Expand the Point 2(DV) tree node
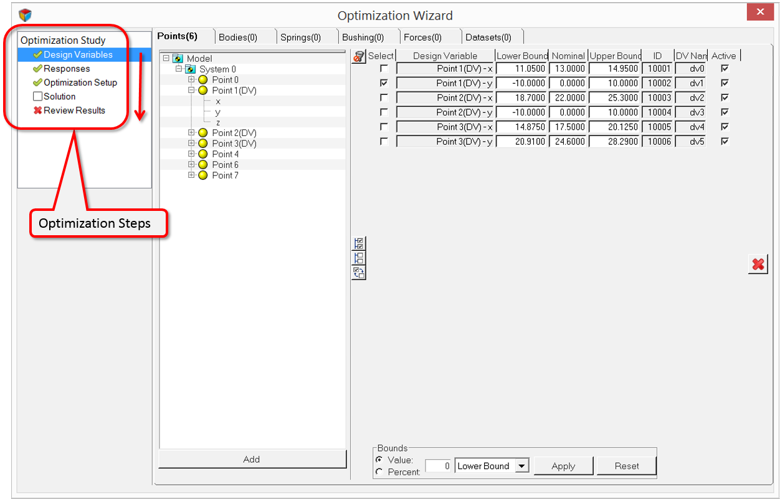 (x=191, y=133)
